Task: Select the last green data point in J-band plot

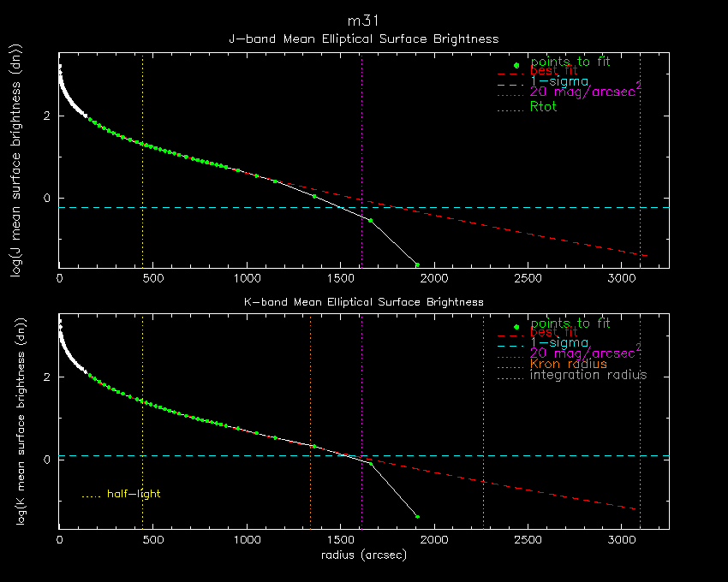Action: click(x=417, y=264)
